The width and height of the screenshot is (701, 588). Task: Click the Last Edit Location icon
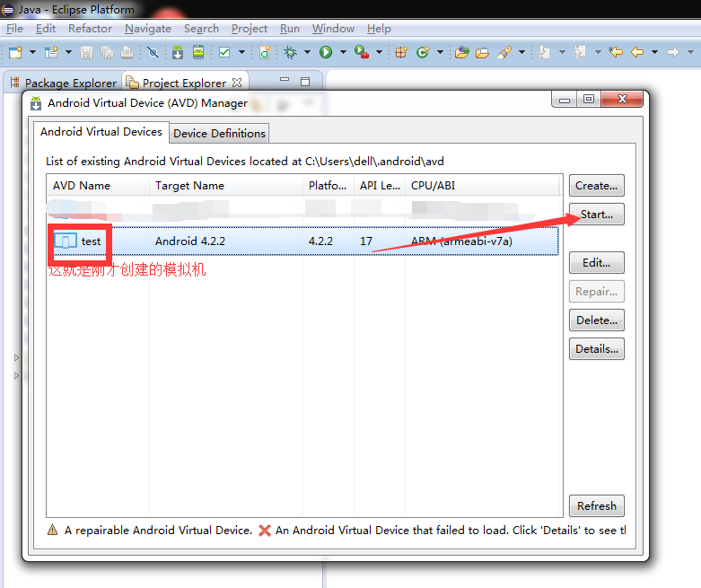tap(616, 52)
